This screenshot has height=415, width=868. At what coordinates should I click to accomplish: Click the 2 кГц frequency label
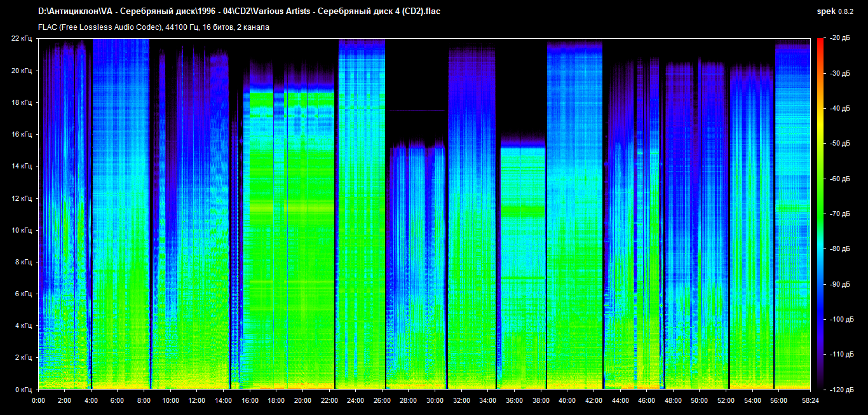point(24,357)
